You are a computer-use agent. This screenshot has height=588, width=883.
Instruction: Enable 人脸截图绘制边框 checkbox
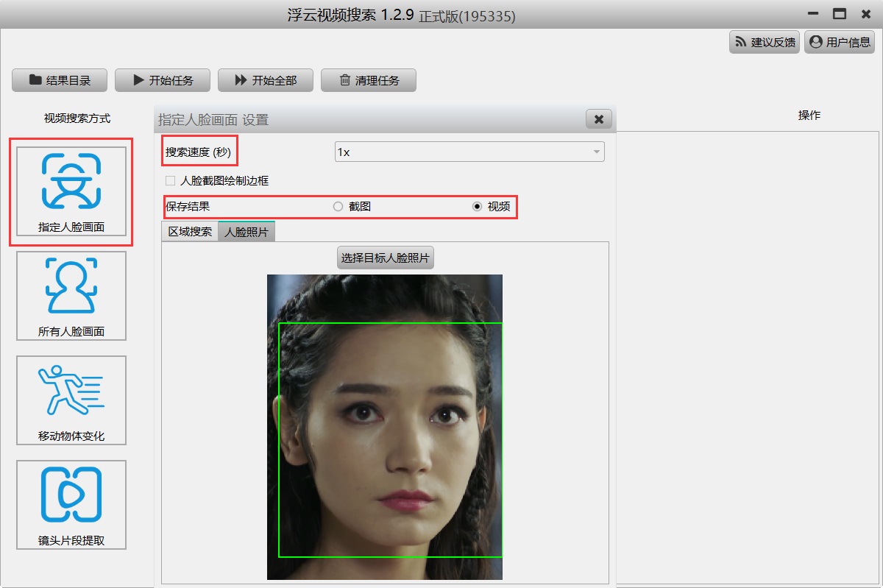171,180
